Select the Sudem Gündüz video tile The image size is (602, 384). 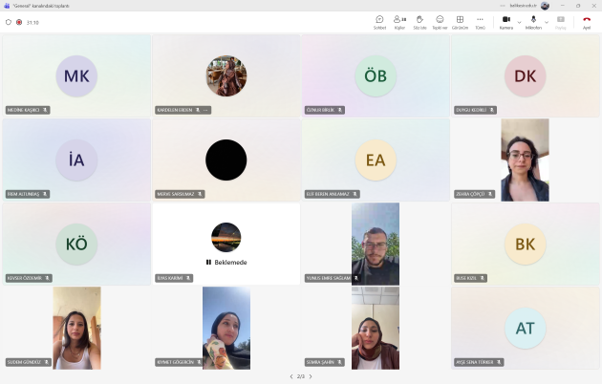pyautogui.click(x=77, y=328)
